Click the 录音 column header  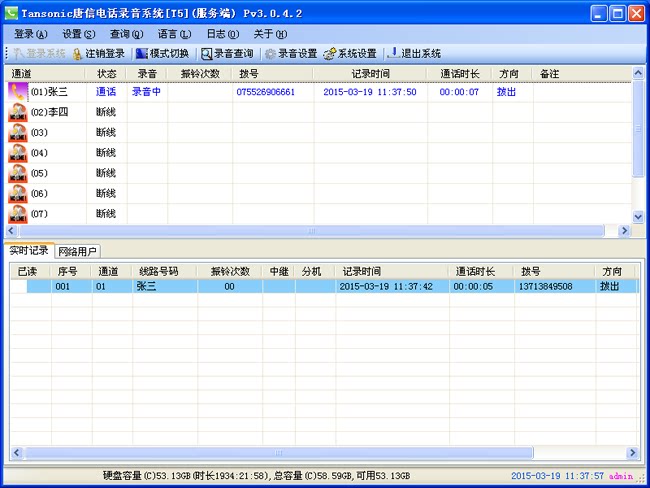147,73
